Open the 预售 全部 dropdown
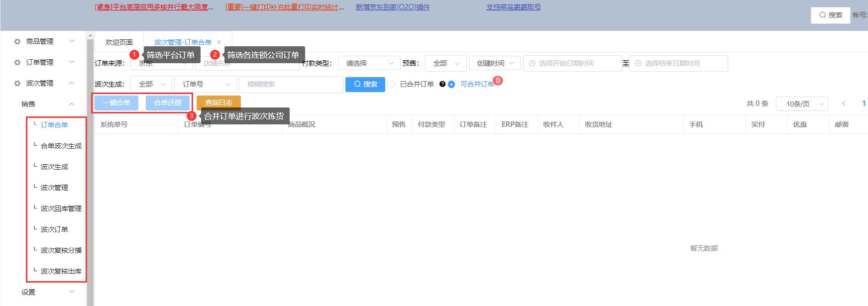Viewport: 868px width, 306px height. [445, 63]
